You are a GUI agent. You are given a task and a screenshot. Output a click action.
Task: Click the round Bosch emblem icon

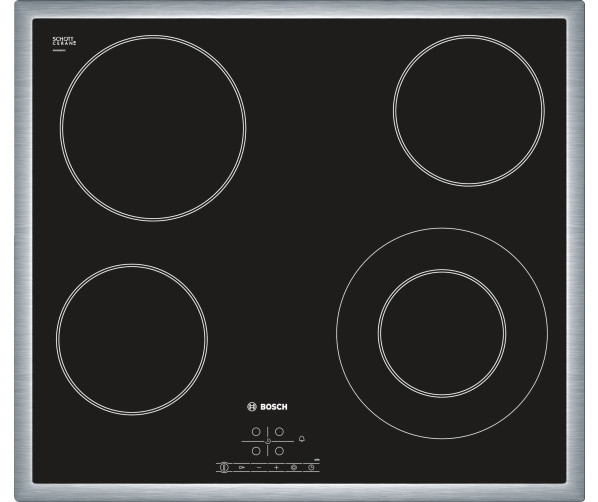click(x=252, y=407)
